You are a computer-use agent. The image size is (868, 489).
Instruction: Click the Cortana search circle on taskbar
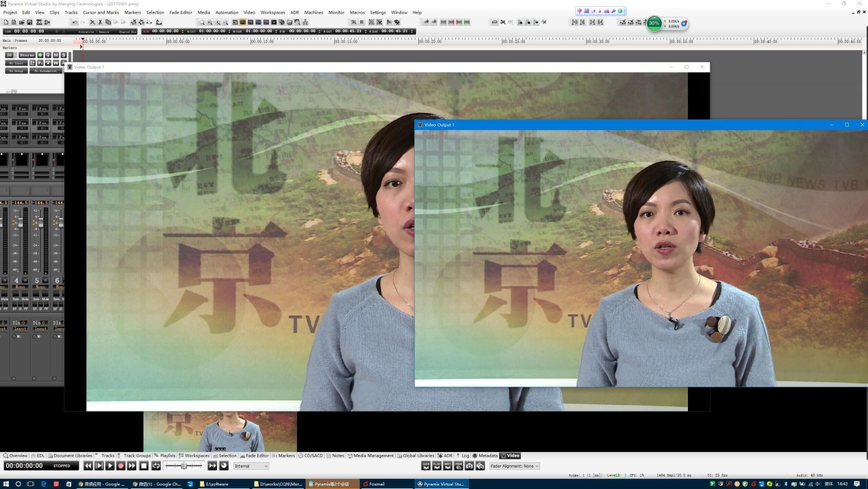click(18, 484)
